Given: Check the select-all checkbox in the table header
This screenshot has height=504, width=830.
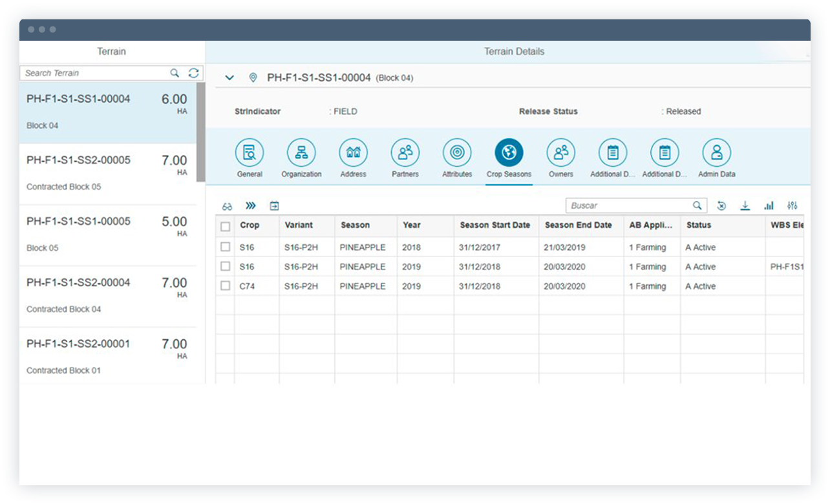Looking at the screenshot, I should 224,225.
